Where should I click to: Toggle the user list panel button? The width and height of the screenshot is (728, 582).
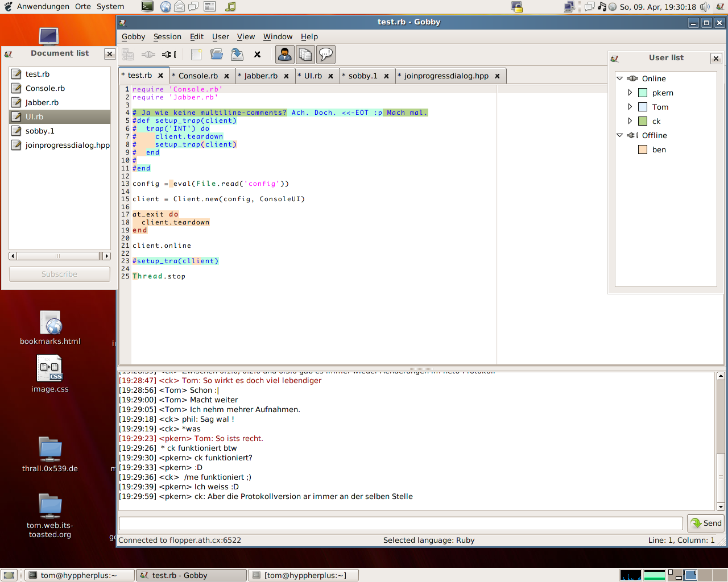[x=285, y=55]
